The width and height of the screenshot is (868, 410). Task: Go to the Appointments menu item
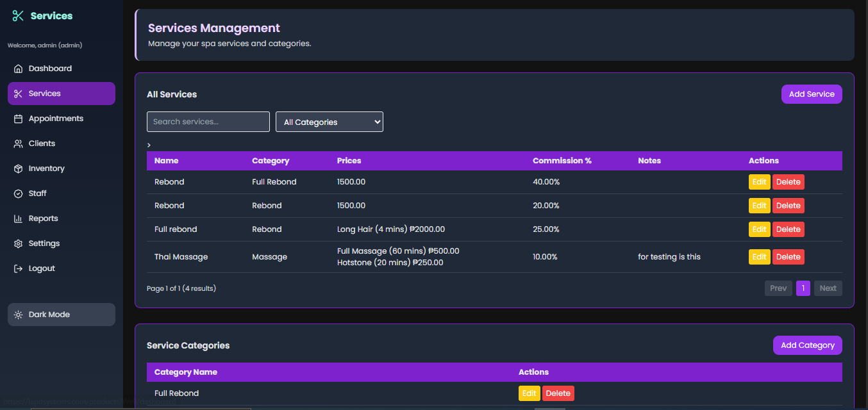pyautogui.click(x=56, y=119)
